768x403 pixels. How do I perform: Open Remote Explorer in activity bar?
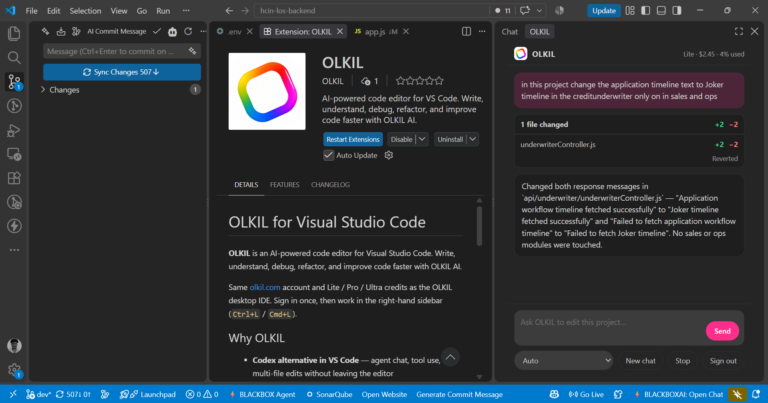click(14, 154)
